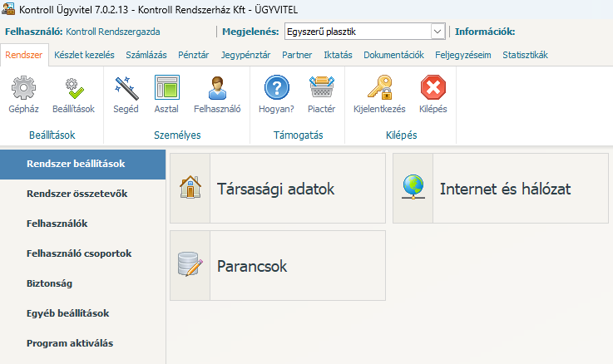
Task: Open the Társasági adatok tile
Action: tap(277, 189)
